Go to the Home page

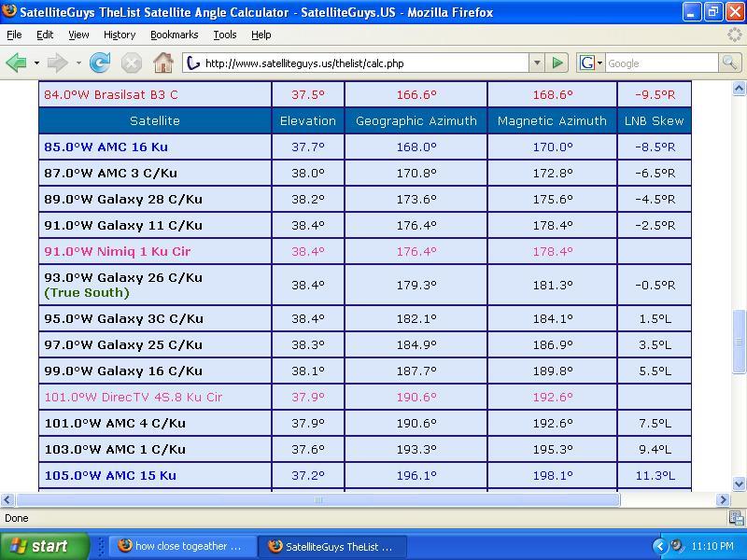pos(162,63)
